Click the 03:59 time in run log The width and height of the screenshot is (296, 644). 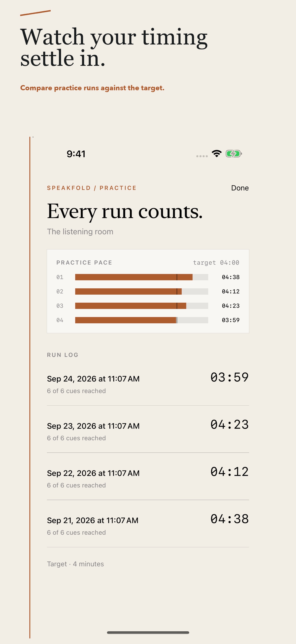[229, 377]
